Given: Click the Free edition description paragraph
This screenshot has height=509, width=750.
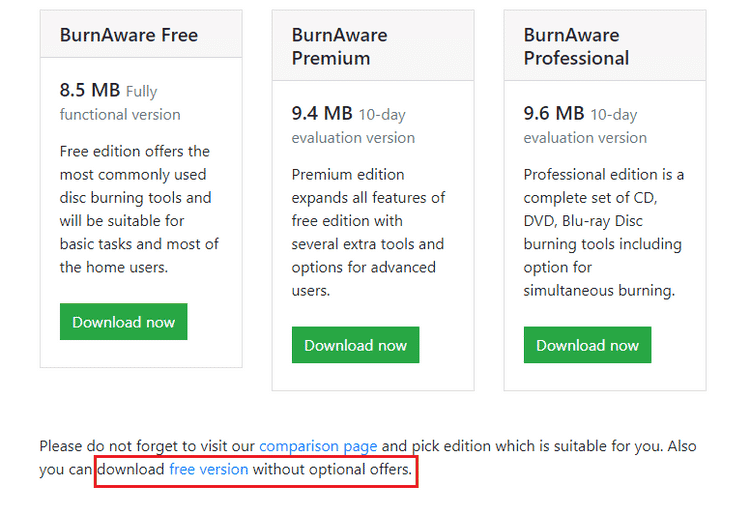Looking at the screenshot, I should (x=139, y=209).
